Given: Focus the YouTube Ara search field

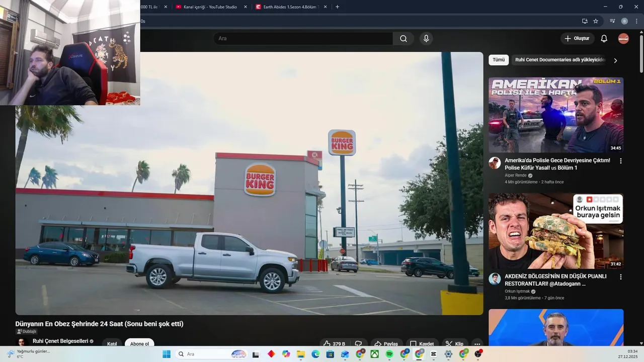Looking at the screenshot, I should click(303, 39).
